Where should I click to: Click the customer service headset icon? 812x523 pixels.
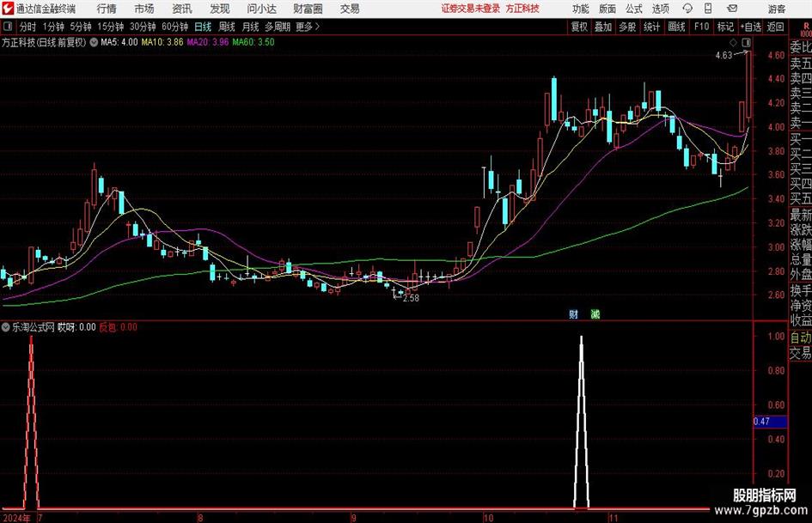pyautogui.click(x=687, y=9)
